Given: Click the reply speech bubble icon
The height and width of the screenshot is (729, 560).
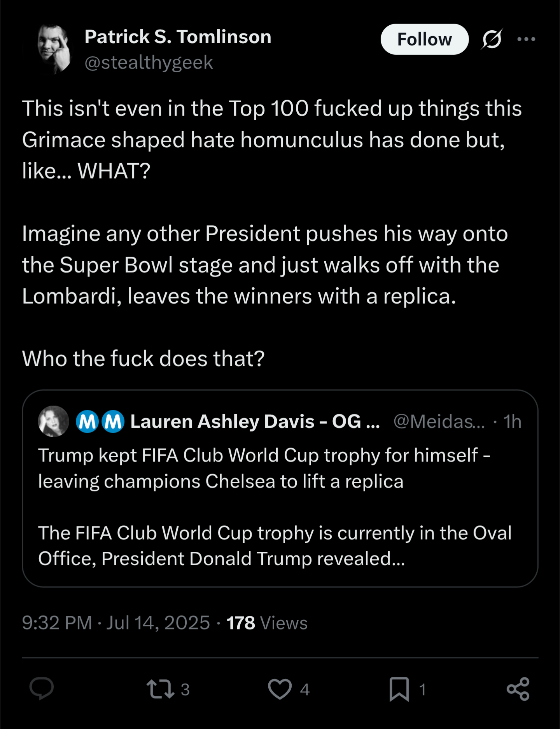Looking at the screenshot, I should [x=42, y=689].
